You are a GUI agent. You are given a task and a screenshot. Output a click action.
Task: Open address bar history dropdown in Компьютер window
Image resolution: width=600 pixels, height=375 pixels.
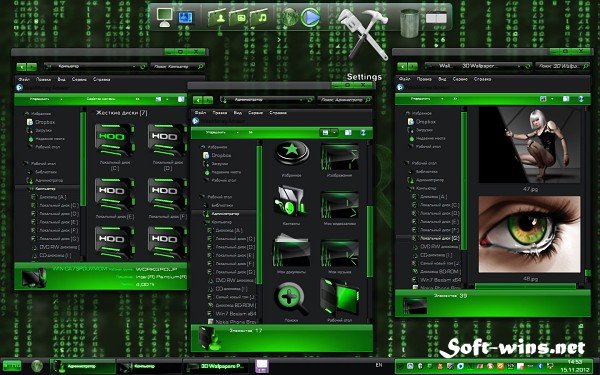(134, 67)
